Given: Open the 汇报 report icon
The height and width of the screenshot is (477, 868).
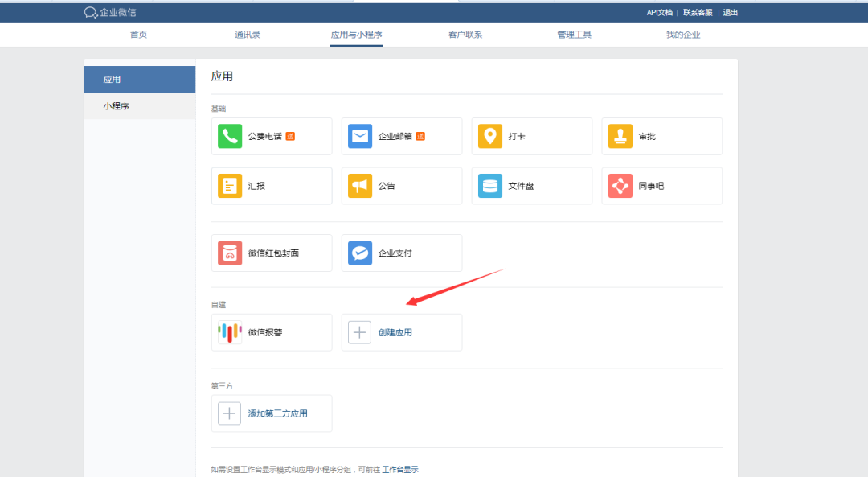Looking at the screenshot, I should [230, 186].
